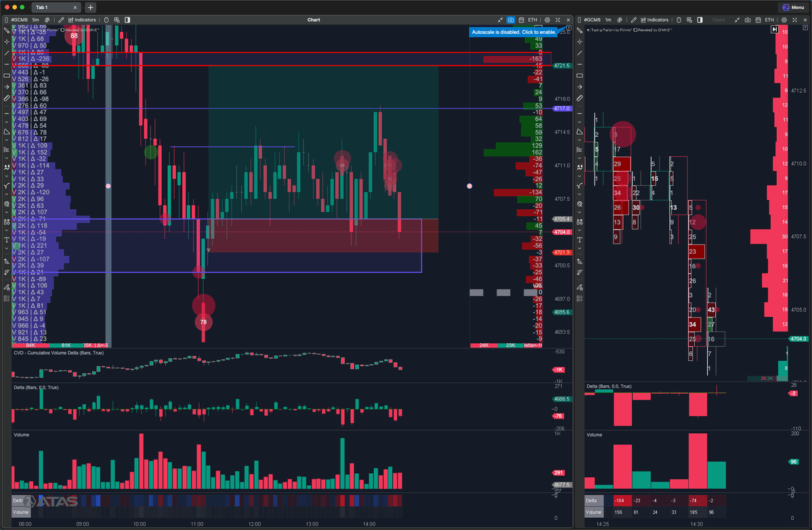Open the calendar icon in left chart header
This screenshot has width=812, height=530.
pos(521,20)
